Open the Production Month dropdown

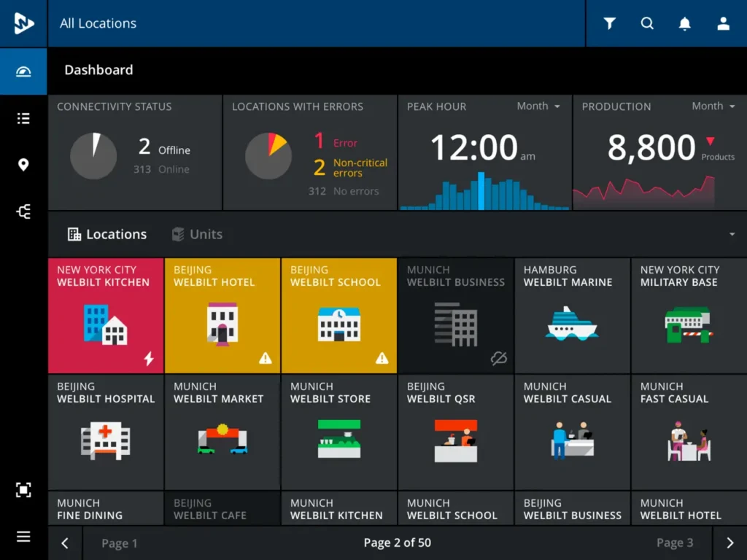point(713,106)
